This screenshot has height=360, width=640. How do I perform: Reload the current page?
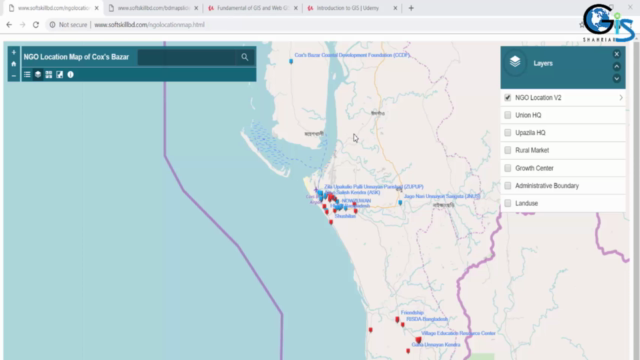36,25
